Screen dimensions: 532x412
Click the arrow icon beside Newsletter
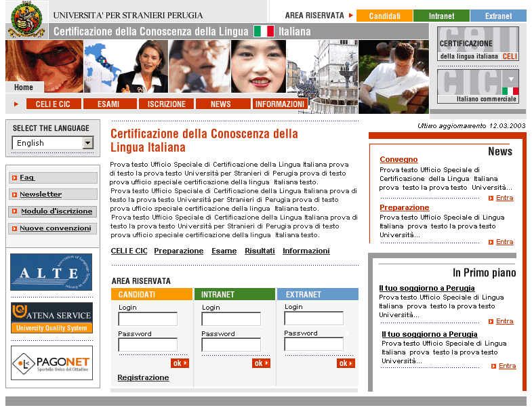14,194
